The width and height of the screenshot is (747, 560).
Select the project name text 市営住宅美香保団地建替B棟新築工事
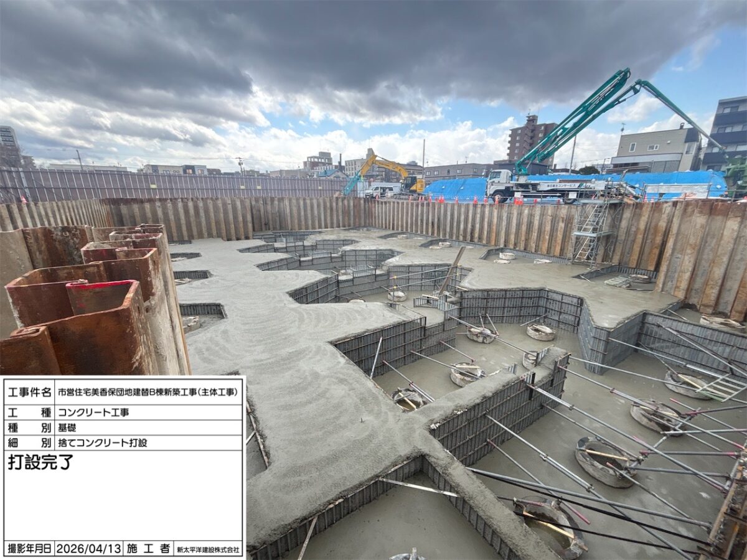coord(148,392)
